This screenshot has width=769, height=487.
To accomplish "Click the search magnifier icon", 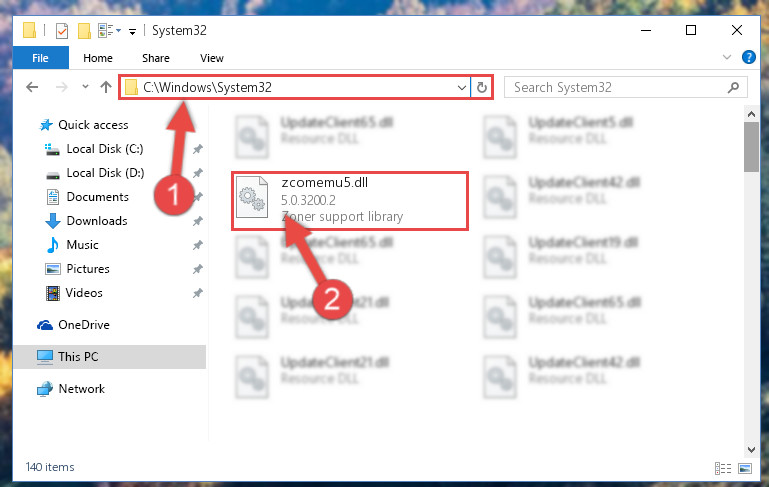I will tap(733, 87).
